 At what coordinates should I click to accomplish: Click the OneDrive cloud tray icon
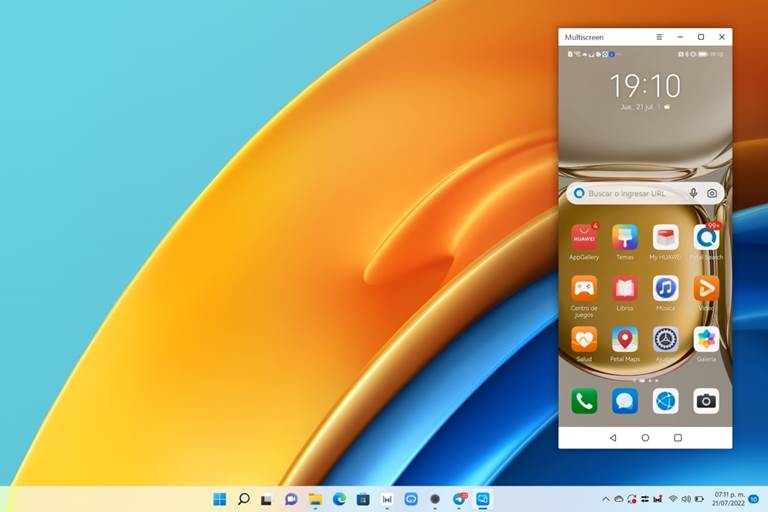619,499
